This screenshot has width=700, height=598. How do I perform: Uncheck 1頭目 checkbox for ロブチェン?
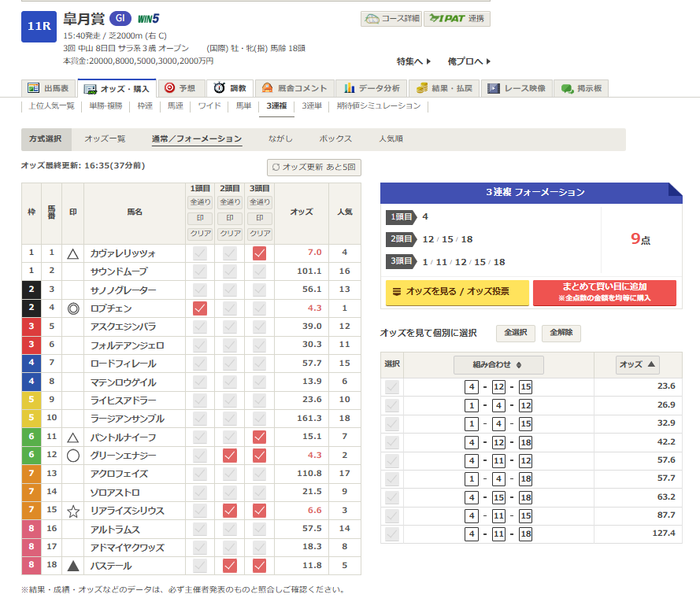(200, 308)
